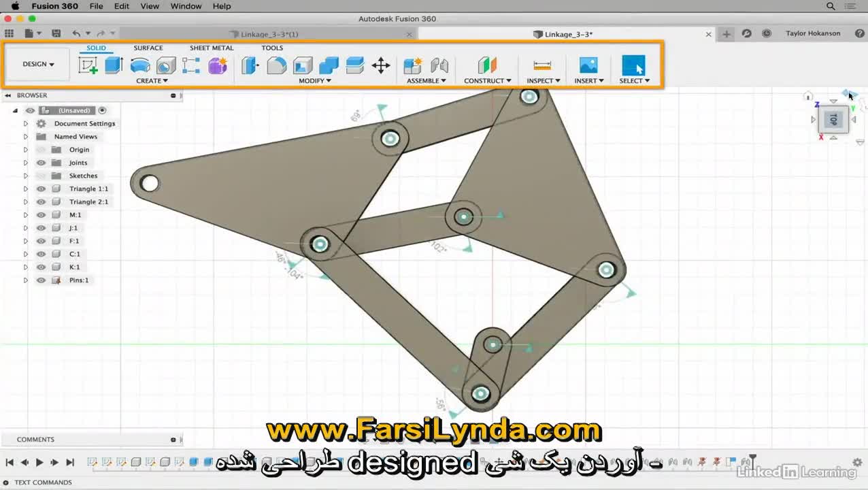Click the Taylor Hokanson account name
This screenshot has height=490, width=868.
(812, 33)
